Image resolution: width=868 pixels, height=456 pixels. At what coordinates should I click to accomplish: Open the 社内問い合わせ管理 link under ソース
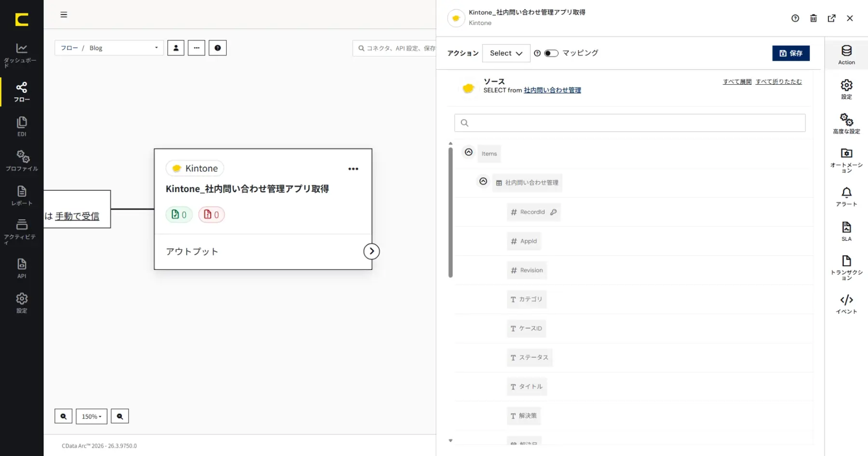point(552,90)
